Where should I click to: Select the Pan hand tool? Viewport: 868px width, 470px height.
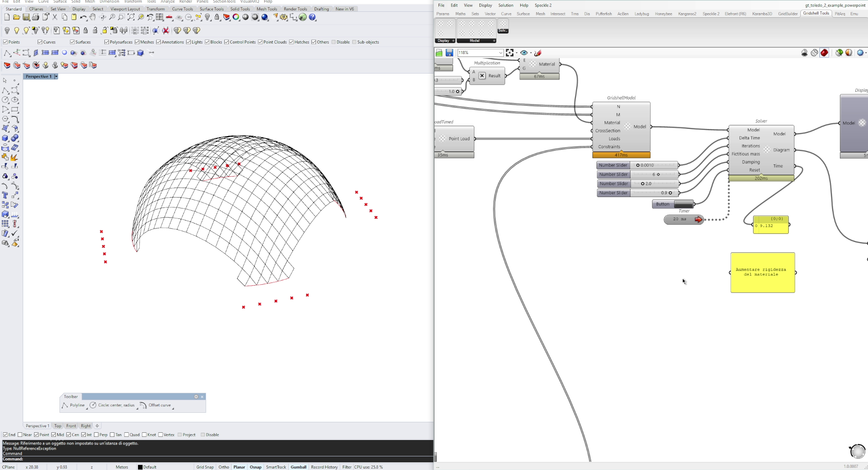tap(93, 17)
